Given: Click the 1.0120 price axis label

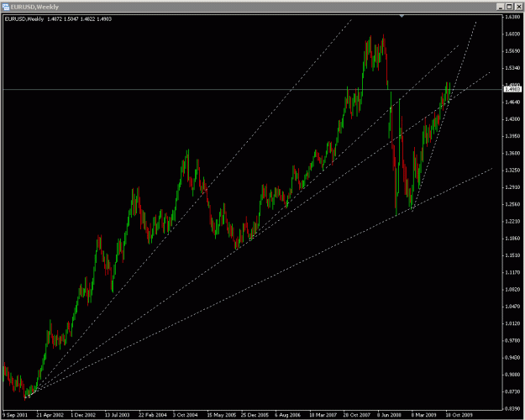Looking at the screenshot, I should 512,323.
